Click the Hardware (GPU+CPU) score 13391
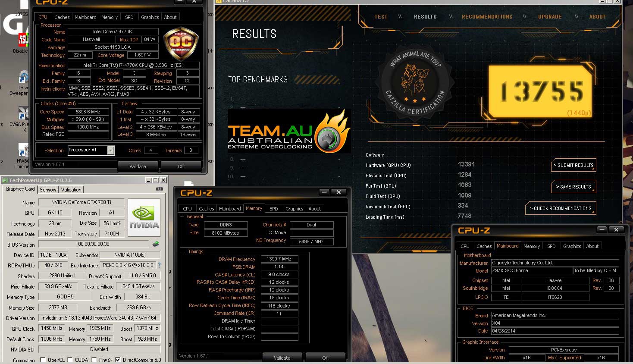 pos(466,164)
